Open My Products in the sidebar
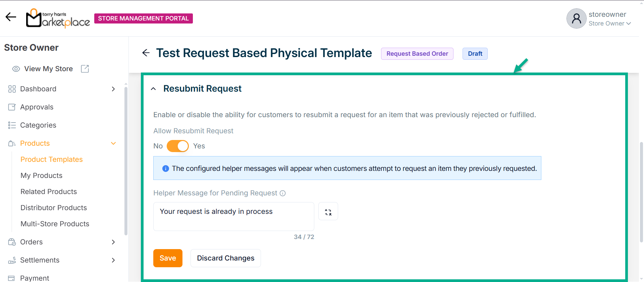Image resolution: width=644 pixels, height=282 pixels. [41, 176]
